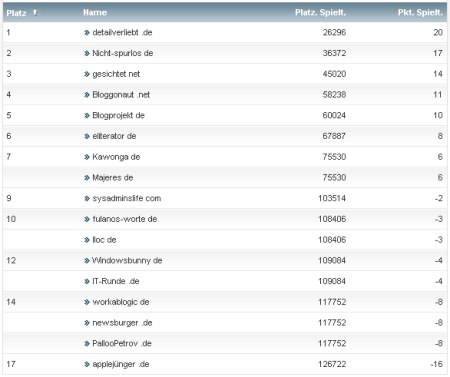Click the arrow icon before IT-Runde
Screen dimensions: 450x377
click(x=87, y=281)
